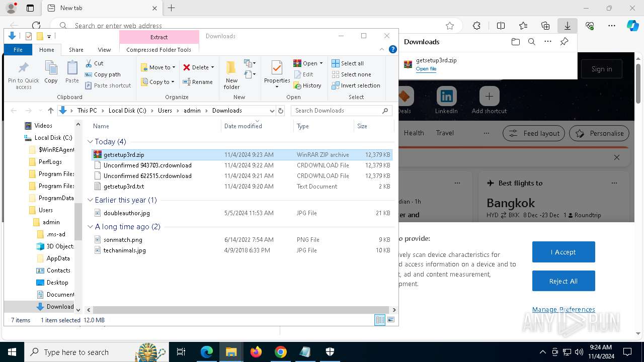Click the Windows Start button
The width and height of the screenshot is (644, 362).
click(x=12, y=352)
